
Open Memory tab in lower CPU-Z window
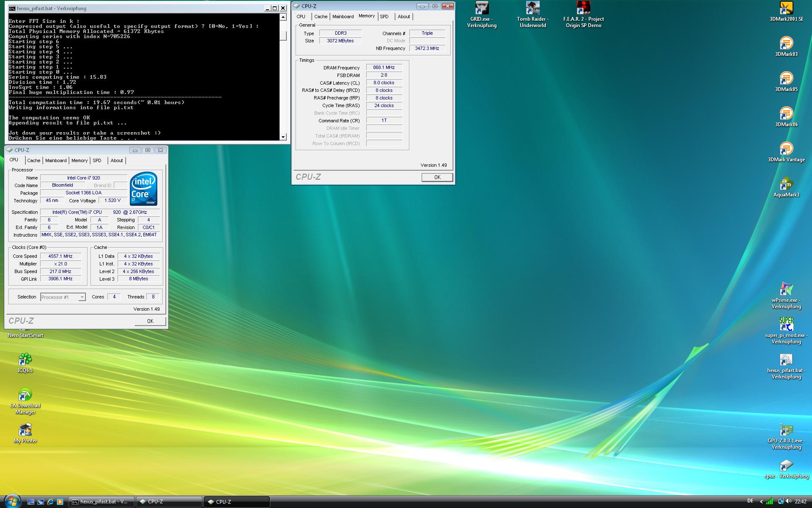pyautogui.click(x=80, y=160)
